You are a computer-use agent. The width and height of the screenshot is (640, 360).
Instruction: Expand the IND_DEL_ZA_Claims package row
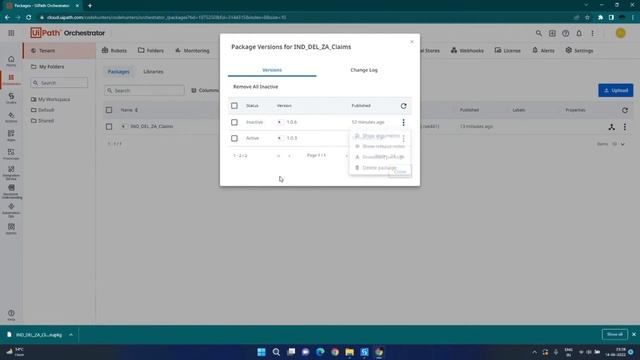(x=123, y=127)
